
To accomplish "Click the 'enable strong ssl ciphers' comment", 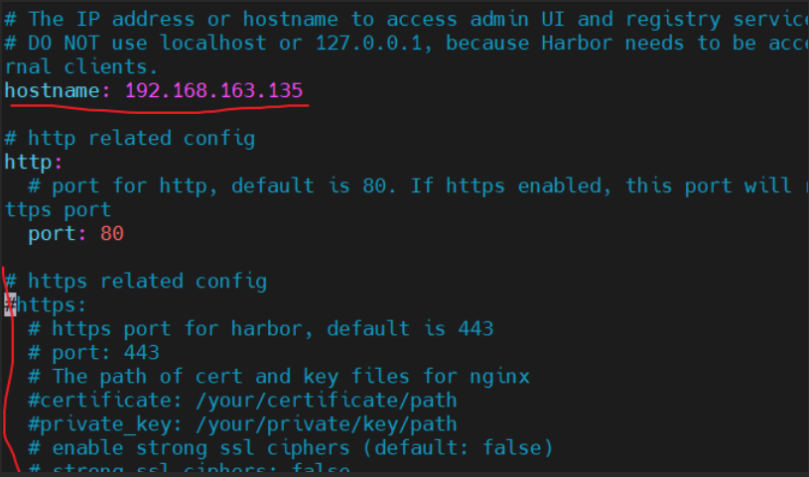I will tap(290, 447).
